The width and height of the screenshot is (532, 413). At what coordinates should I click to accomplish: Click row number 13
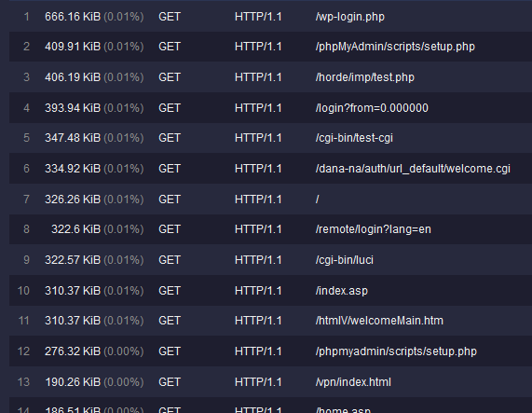tap(23, 382)
